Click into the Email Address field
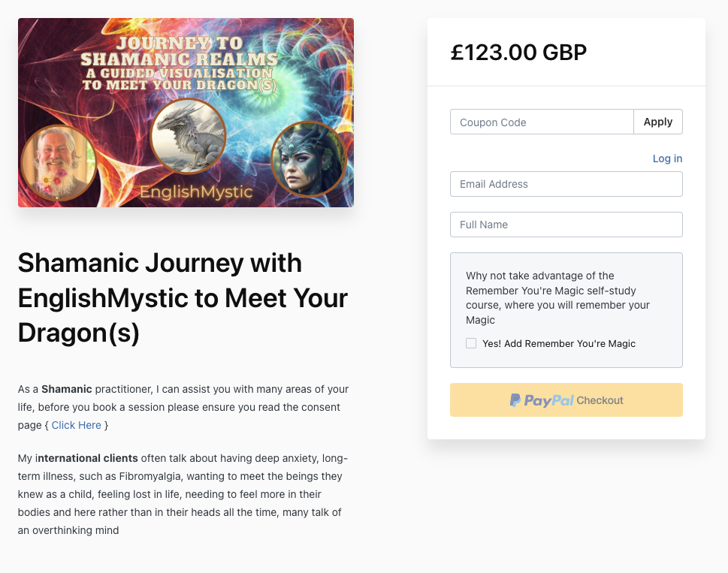This screenshot has height=573, width=728. point(566,184)
